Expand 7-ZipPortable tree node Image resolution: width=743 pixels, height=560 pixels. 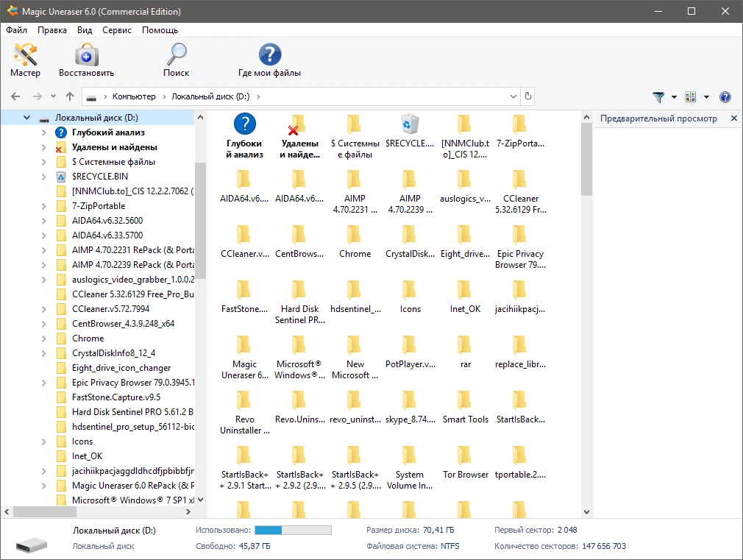(x=43, y=206)
